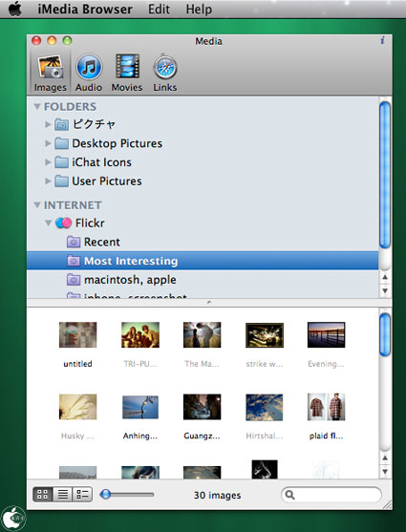The width and height of the screenshot is (406, 532).
Task: Expand the iChat Icons folder
Action: coord(48,162)
